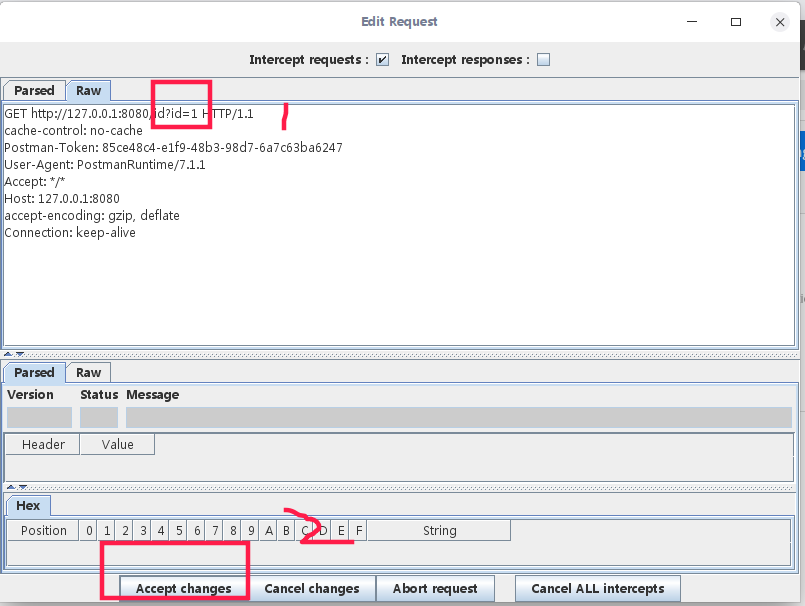The height and width of the screenshot is (606, 805).
Task: Collapse request pane with upper divider up arrow
Action: point(9,354)
